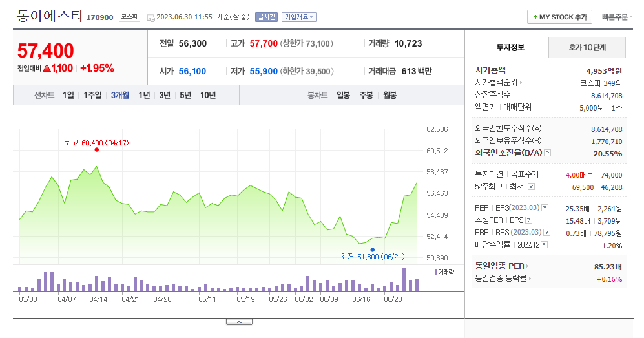
Task: Click the 배당수익률 value 1.20%
Action: pos(612,246)
